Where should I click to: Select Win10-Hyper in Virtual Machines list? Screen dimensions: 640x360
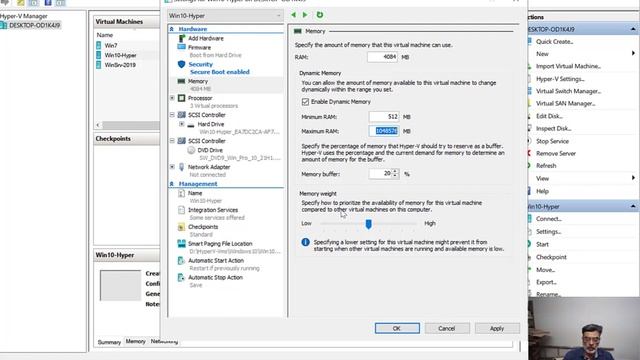pyautogui.click(x=120, y=55)
